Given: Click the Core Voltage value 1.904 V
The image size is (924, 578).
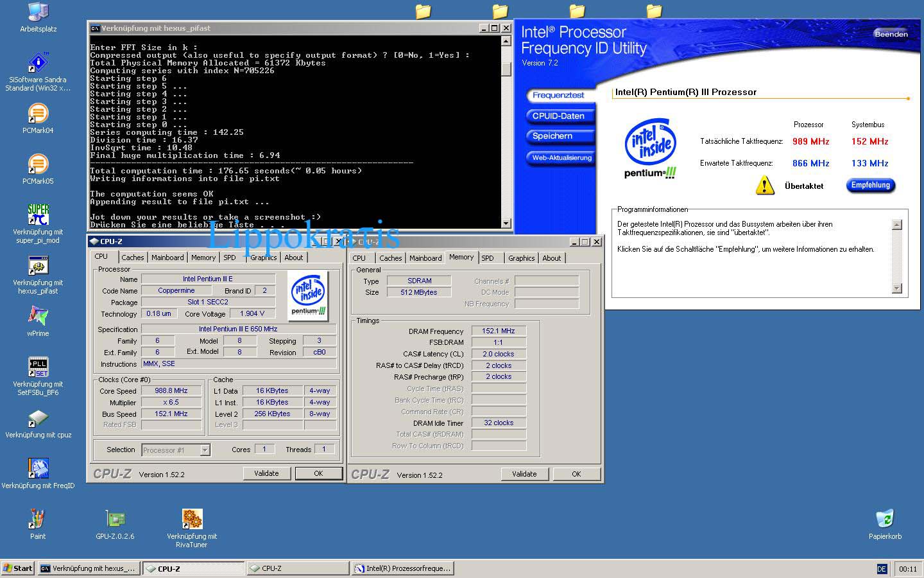Looking at the screenshot, I should point(252,313).
